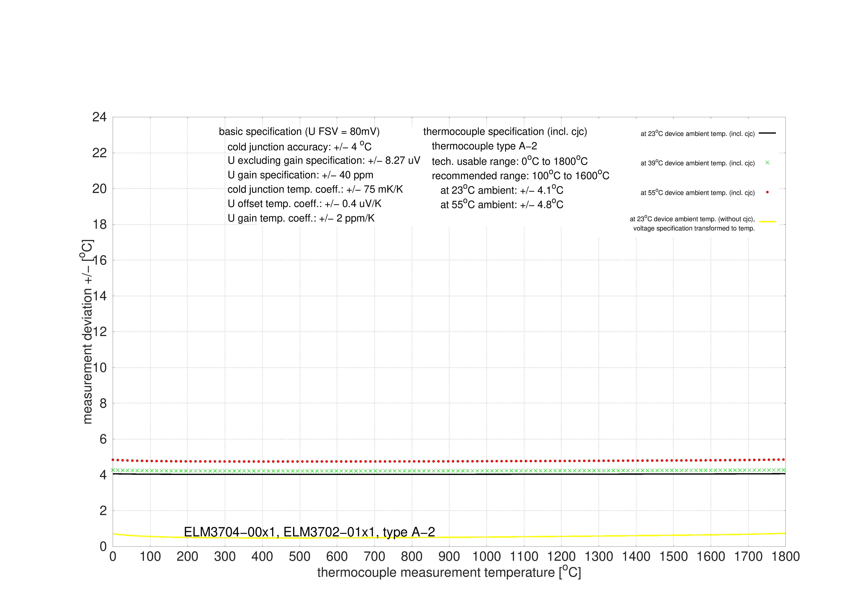
Task: Click 'U gain specification: +/- 40 ppm'
Action: (300, 175)
